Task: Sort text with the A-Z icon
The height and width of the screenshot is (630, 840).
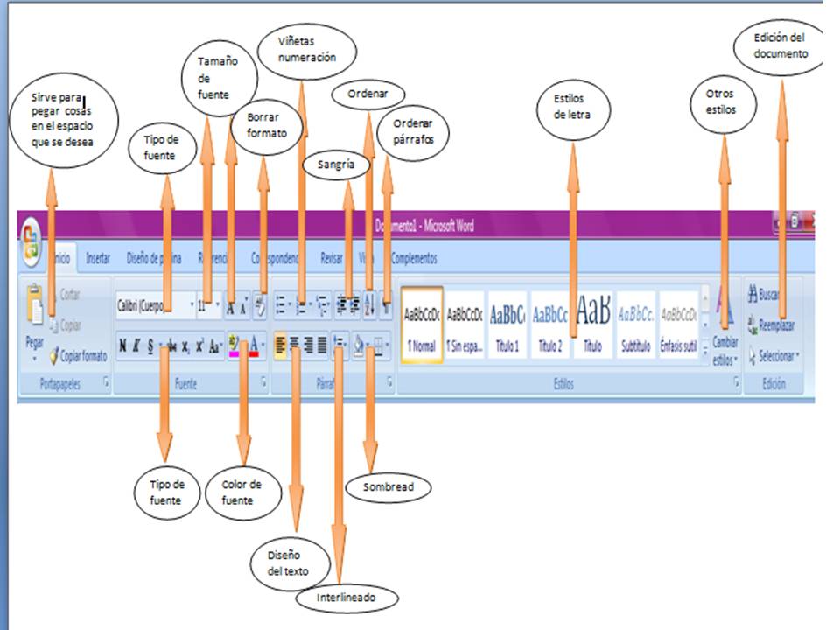Action: coord(369,306)
